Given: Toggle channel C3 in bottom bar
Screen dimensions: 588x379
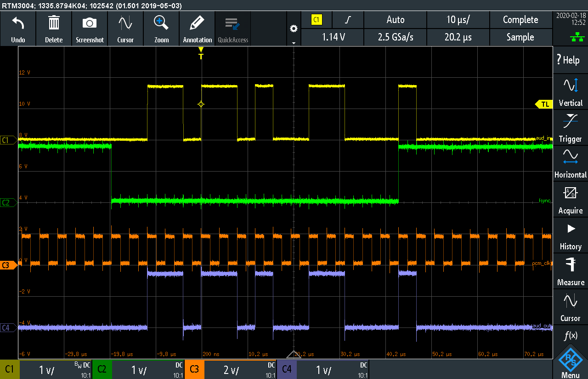Looking at the screenshot, I should click(194, 369).
